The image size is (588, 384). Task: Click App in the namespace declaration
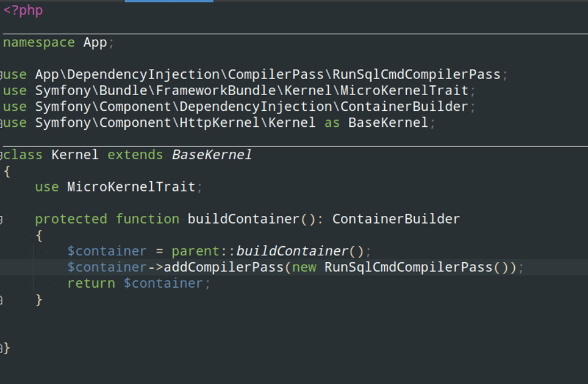tap(95, 43)
